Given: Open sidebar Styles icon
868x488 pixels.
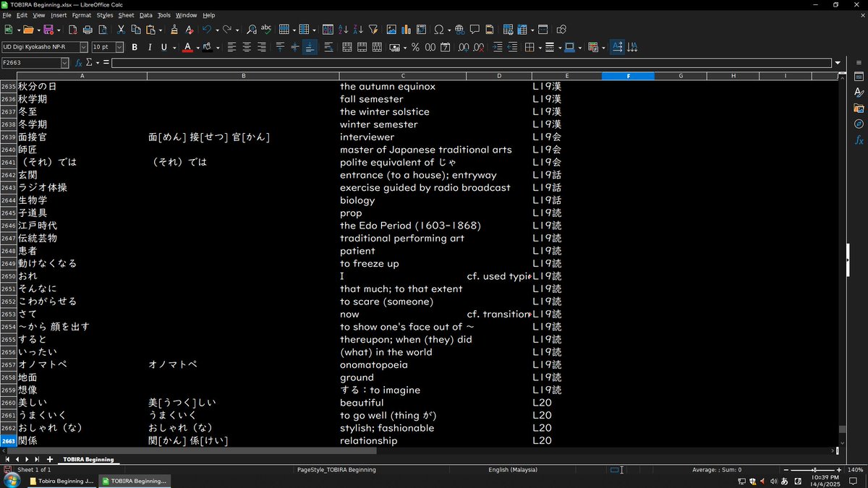Looking at the screenshot, I should [859, 92].
